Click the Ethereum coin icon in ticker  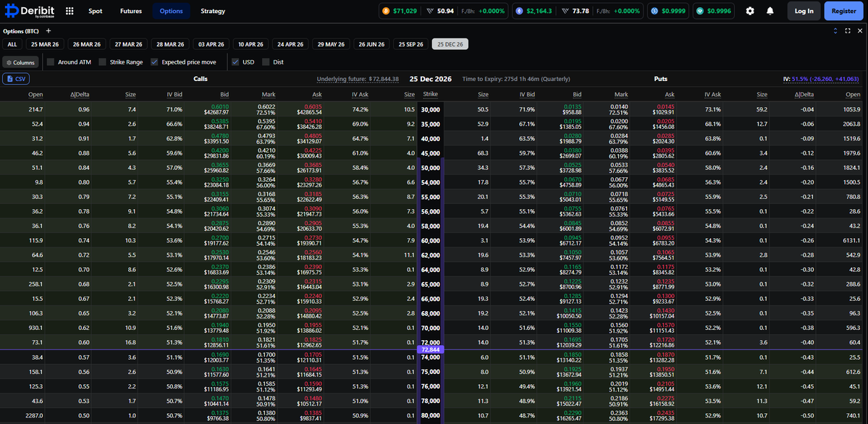pos(519,11)
